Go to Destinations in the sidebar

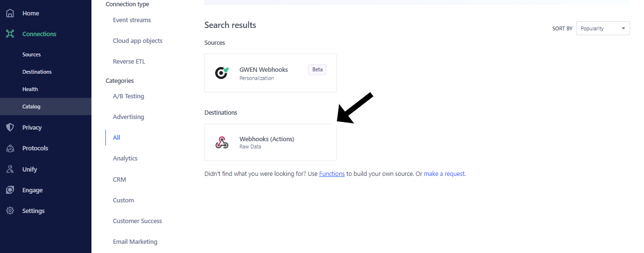tap(37, 72)
